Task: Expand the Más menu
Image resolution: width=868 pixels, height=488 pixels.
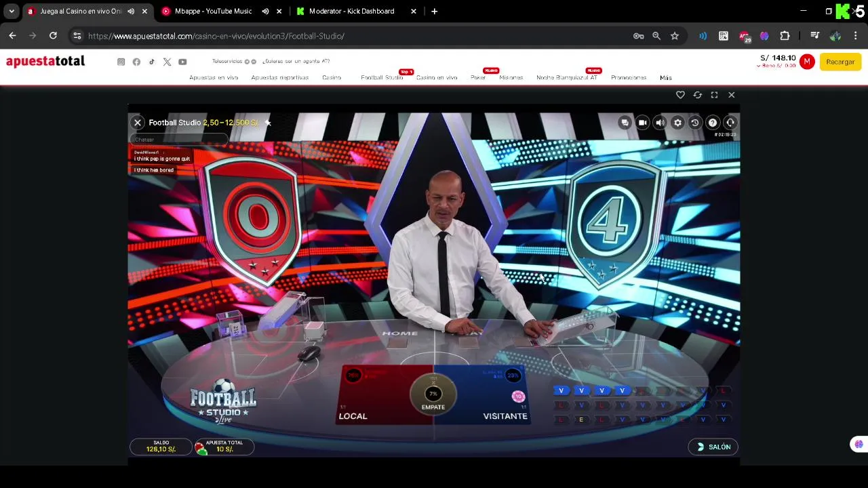Action: point(666,77)
